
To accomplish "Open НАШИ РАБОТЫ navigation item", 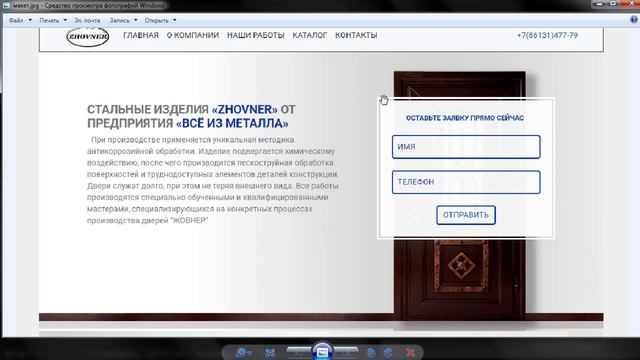I will (256, 36).
